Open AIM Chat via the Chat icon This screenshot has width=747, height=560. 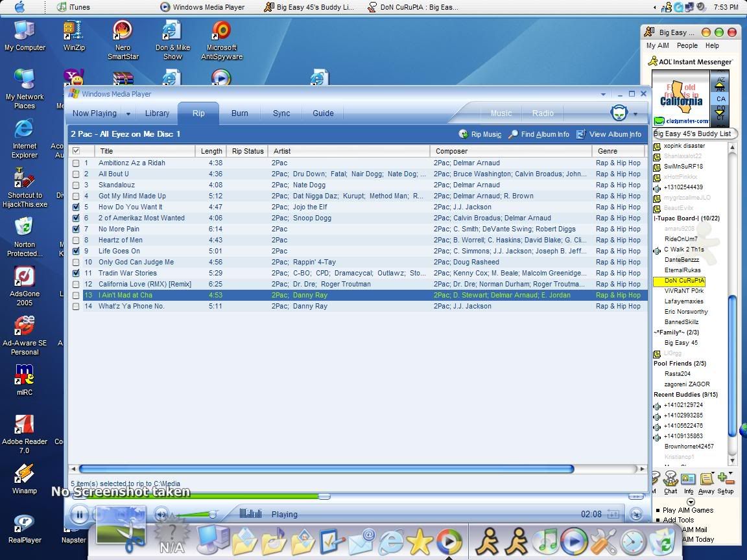pos(671,481)
